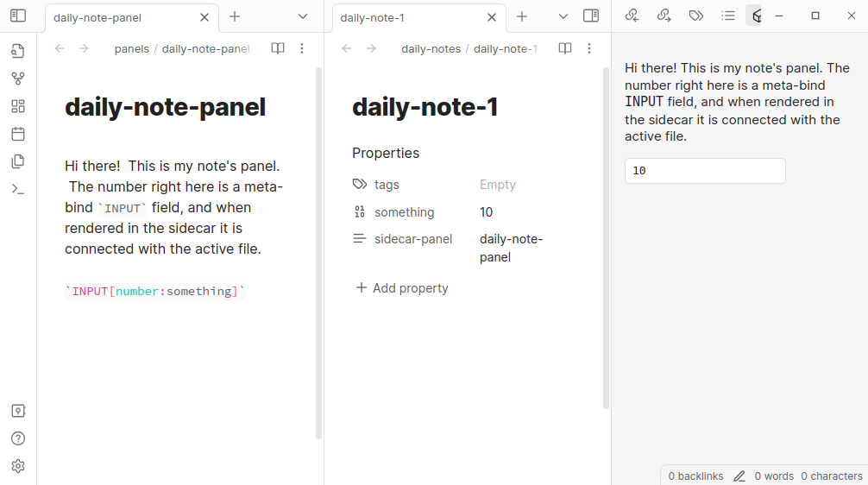Add new tab in left pane
This screenshot has width=868, height=485.
(235, 16)
